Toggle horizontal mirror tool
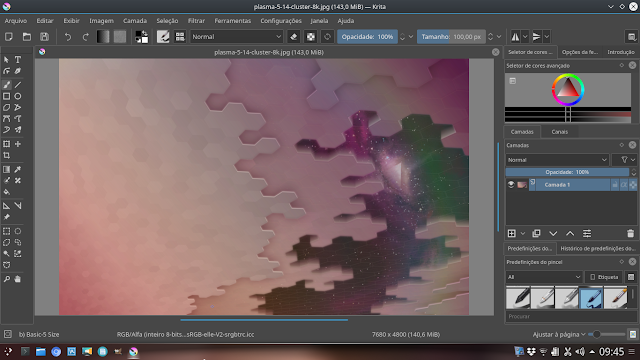640x360 pixels. point(515,37)
